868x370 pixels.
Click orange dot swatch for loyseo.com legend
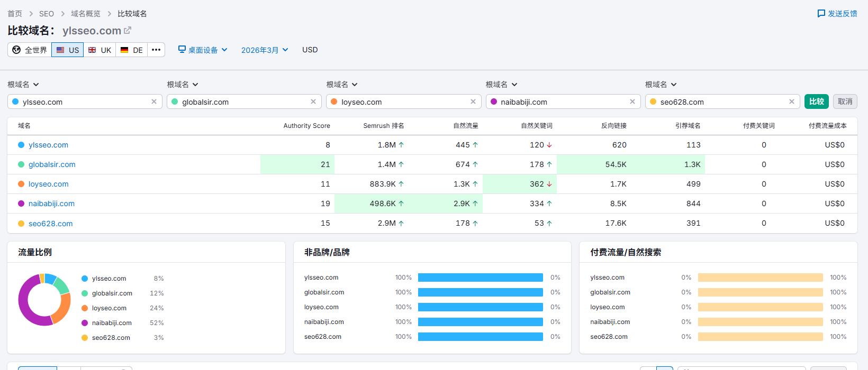85,308
